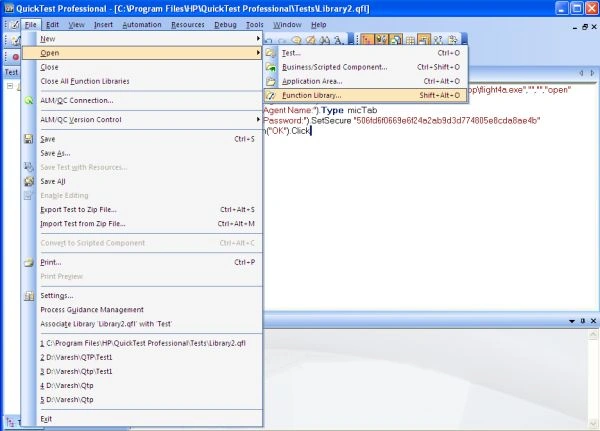Click the Save All multi-disk icon
600x431 pixels.
point(29,181)
